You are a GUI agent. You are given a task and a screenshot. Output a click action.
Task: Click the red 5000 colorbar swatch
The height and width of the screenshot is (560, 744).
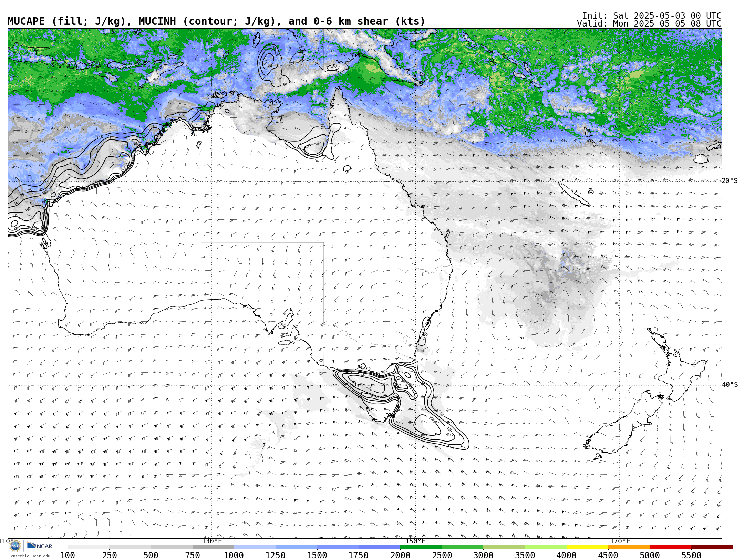(671, 547)
